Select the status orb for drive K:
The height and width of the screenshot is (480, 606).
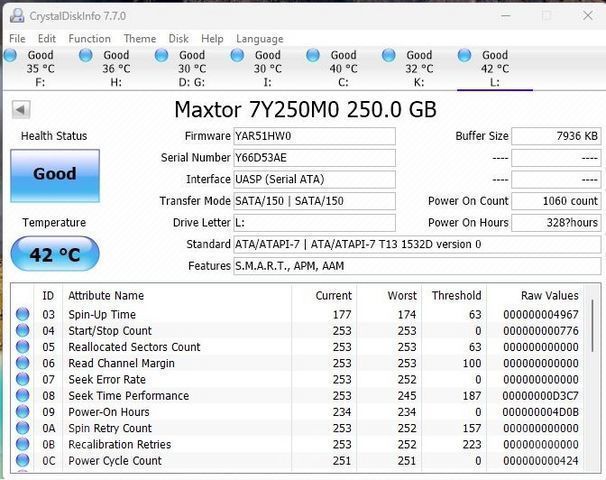pos(389,56)
